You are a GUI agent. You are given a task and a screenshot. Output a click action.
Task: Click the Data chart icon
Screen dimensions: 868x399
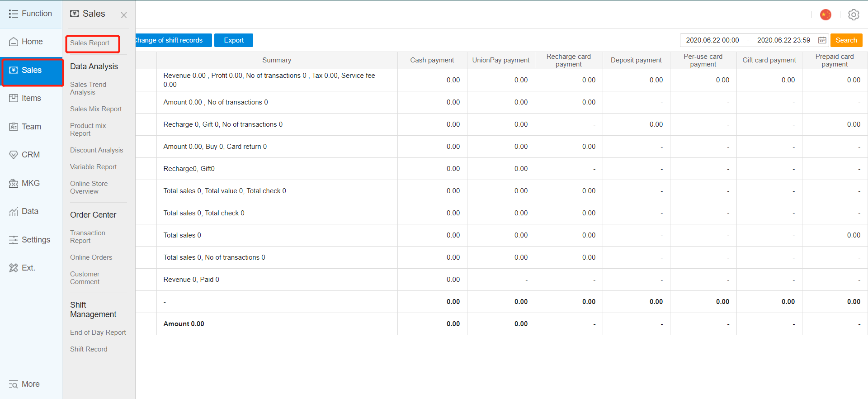[x=14, y=211]
